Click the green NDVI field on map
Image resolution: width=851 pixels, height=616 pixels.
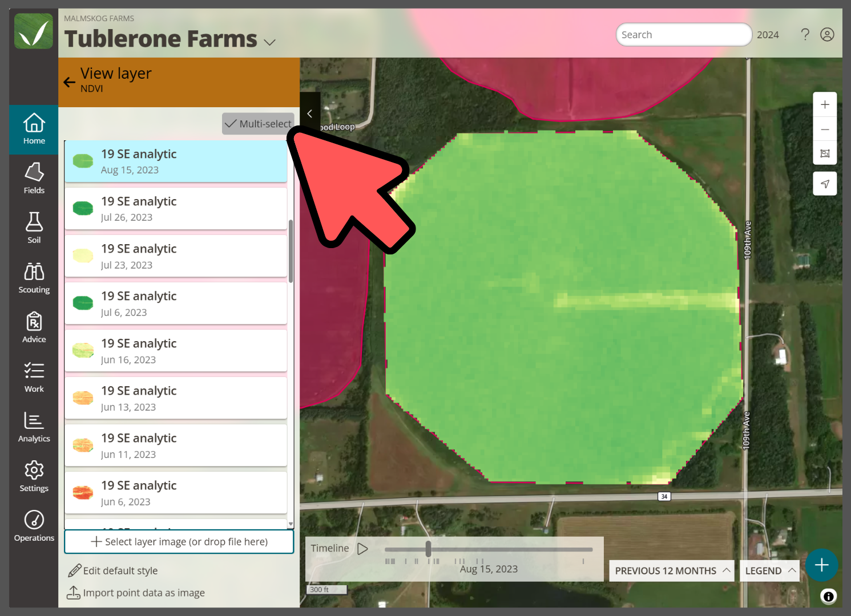(x=562, y=308)
